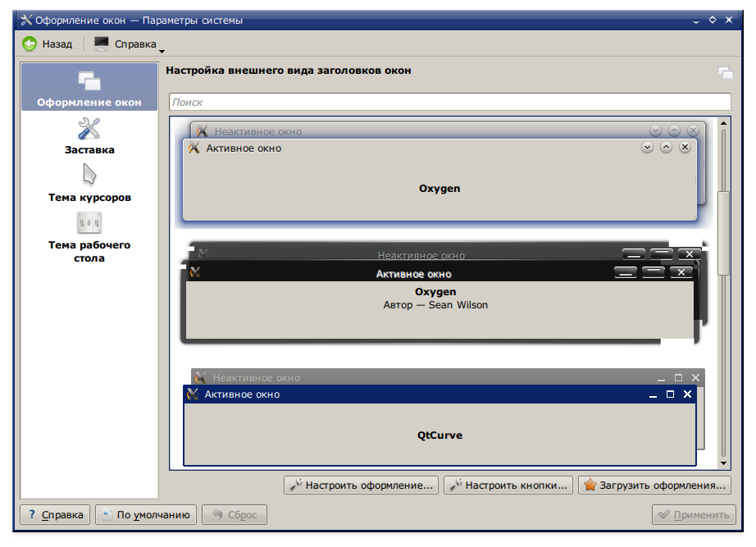Select the first Oxygen decoration preview
The image size is (756, 547).
coord(439,188)
